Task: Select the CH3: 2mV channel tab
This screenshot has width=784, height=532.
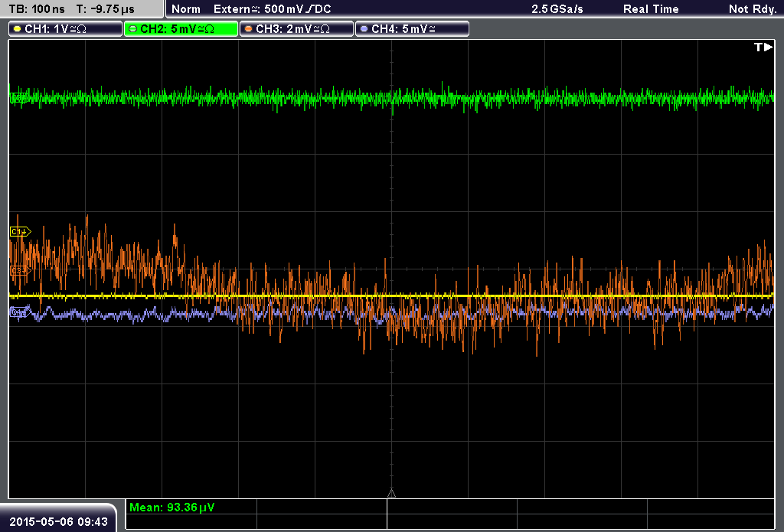Action: [x=296, y=29]
